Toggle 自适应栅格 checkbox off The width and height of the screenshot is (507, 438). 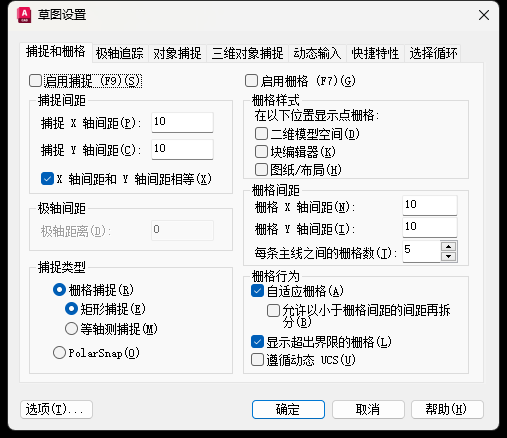point(257,291)
